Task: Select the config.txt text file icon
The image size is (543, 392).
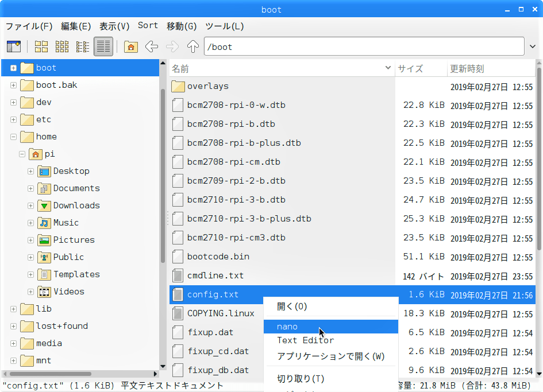Action: coord(178,294)
